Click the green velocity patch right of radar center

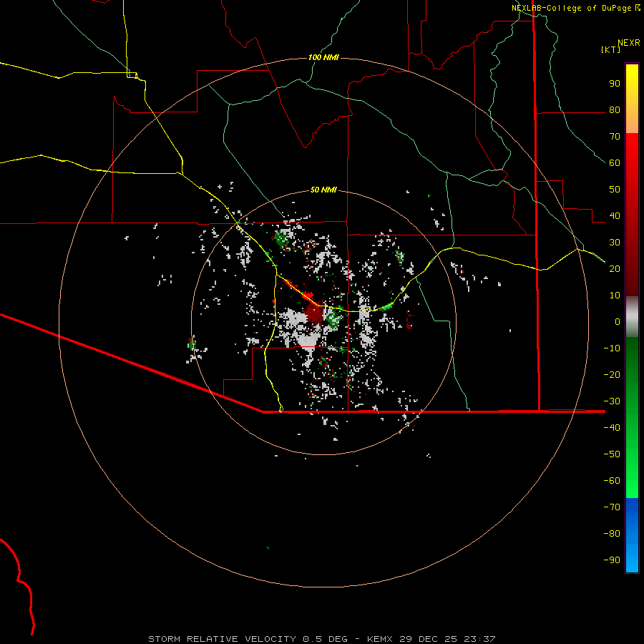click(333, 318)
